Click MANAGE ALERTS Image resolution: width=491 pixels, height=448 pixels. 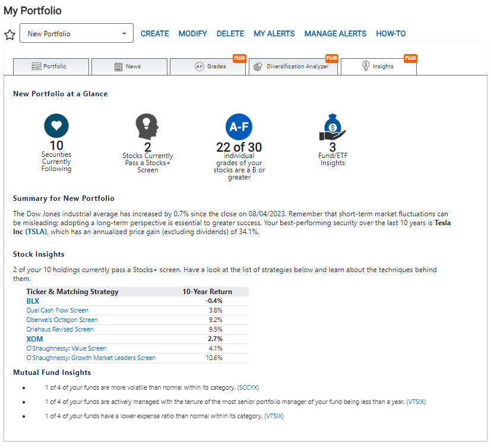tap(335, 34)
